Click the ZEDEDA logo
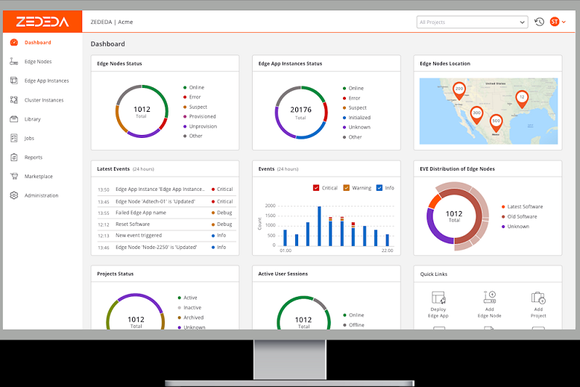Screen dimensions: 580x387 42,22
